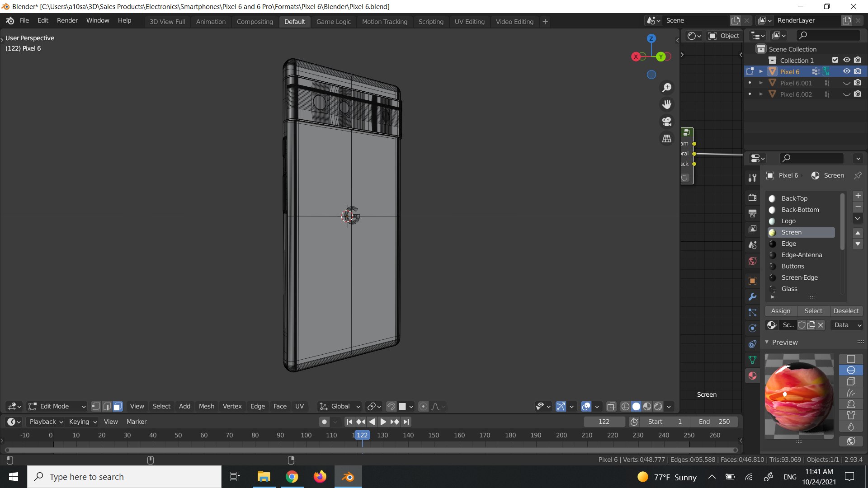868x488 pixels.
Task: Enable face select mode icon
Action: tap(118, 406)
